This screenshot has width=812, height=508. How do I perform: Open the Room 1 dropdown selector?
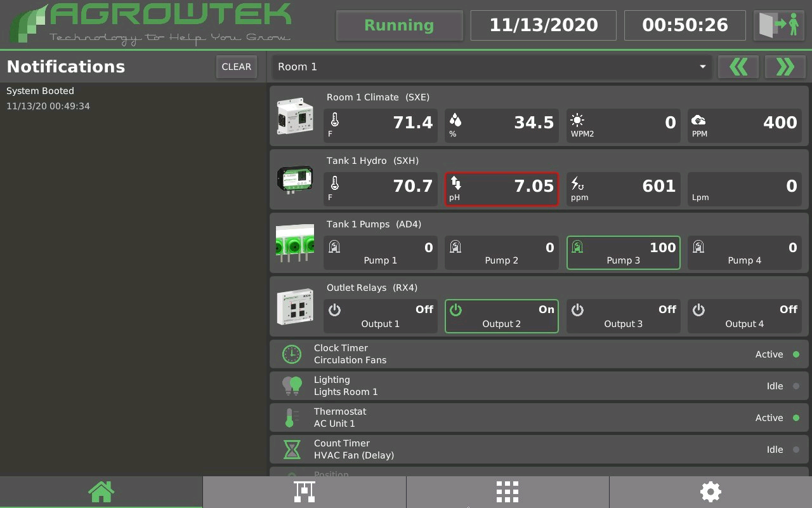coord(492,67)
